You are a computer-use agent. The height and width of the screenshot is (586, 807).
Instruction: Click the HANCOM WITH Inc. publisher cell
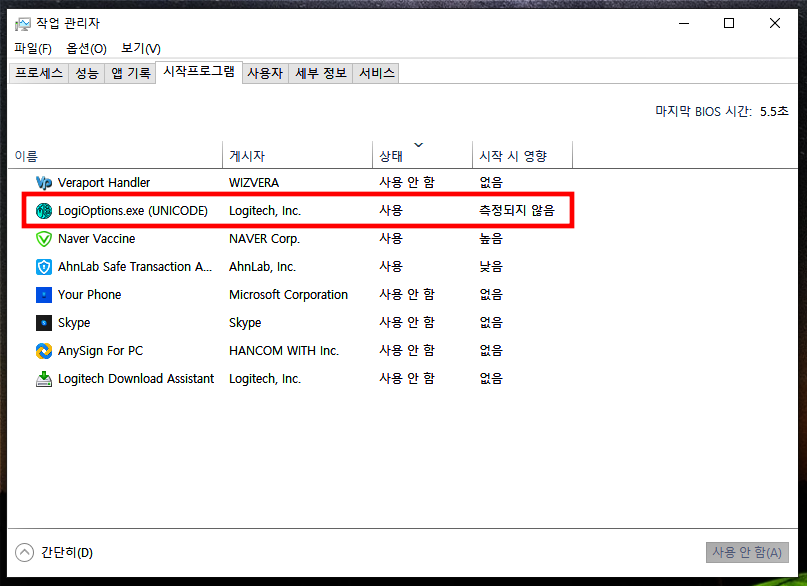pyautogui.click(x=284, y=351)
